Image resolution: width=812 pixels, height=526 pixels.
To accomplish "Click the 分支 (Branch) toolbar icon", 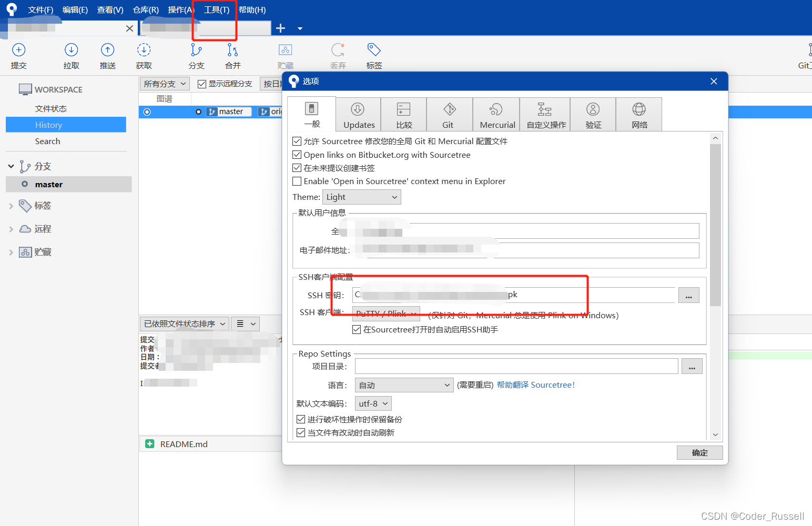I will [x=196, y=50].
